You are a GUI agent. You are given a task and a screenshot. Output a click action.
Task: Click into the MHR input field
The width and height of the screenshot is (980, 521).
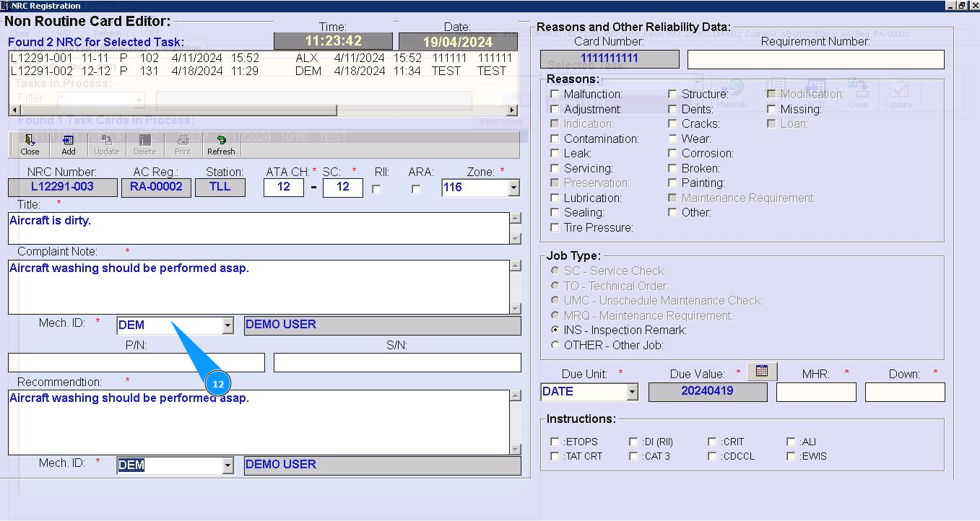click(x=816, y=392)
